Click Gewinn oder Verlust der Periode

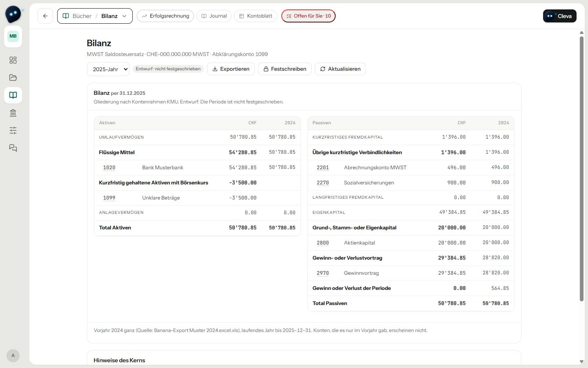pos(352,288)
